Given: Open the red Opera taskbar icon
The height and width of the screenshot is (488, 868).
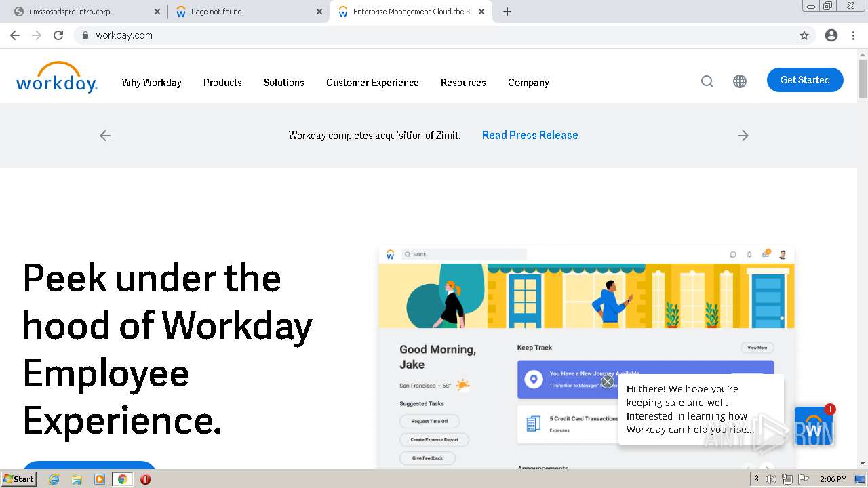Looking at the screenshot, I should click(145, 479).
